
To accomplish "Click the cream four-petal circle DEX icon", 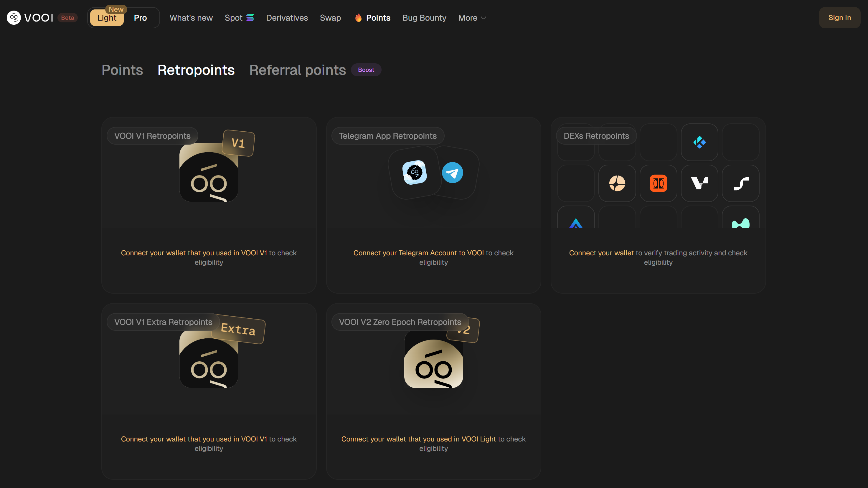I will [x=617, y=183].
